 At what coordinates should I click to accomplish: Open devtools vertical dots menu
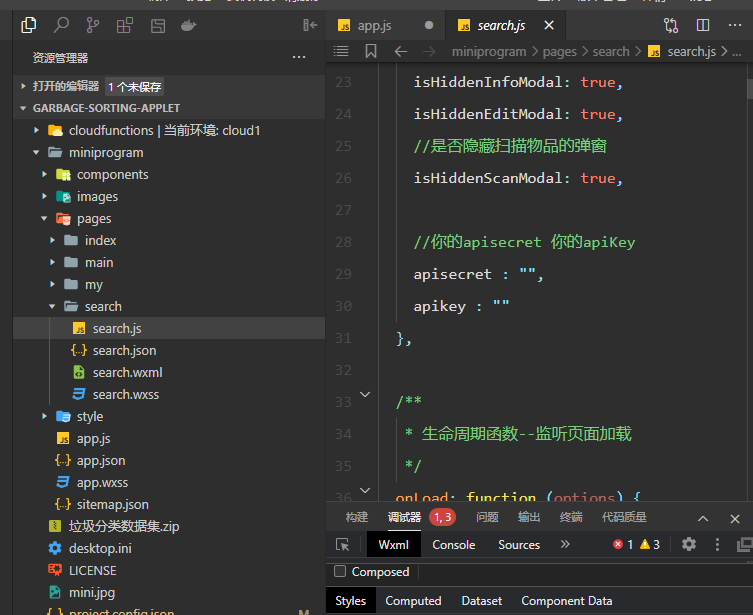(x=717, y=544)
